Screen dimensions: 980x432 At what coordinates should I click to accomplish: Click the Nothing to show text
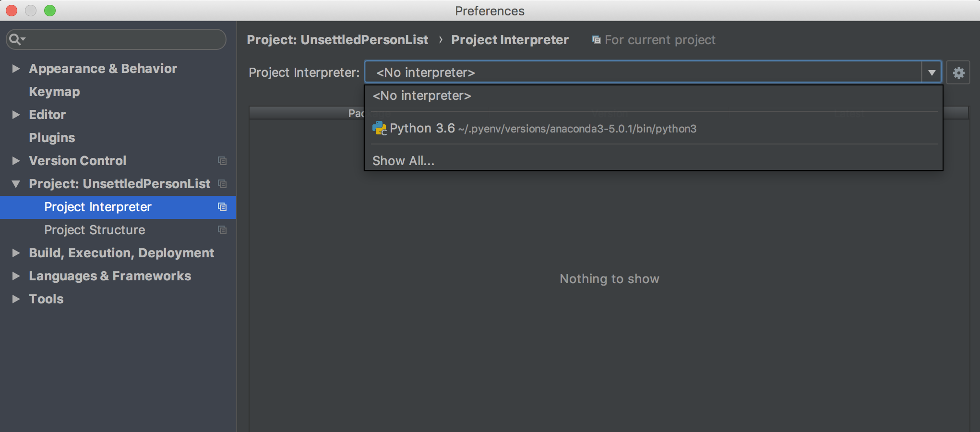click(610, 279)
